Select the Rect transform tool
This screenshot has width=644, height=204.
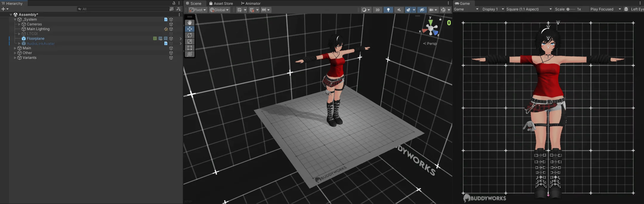click(x=190, y=48)
